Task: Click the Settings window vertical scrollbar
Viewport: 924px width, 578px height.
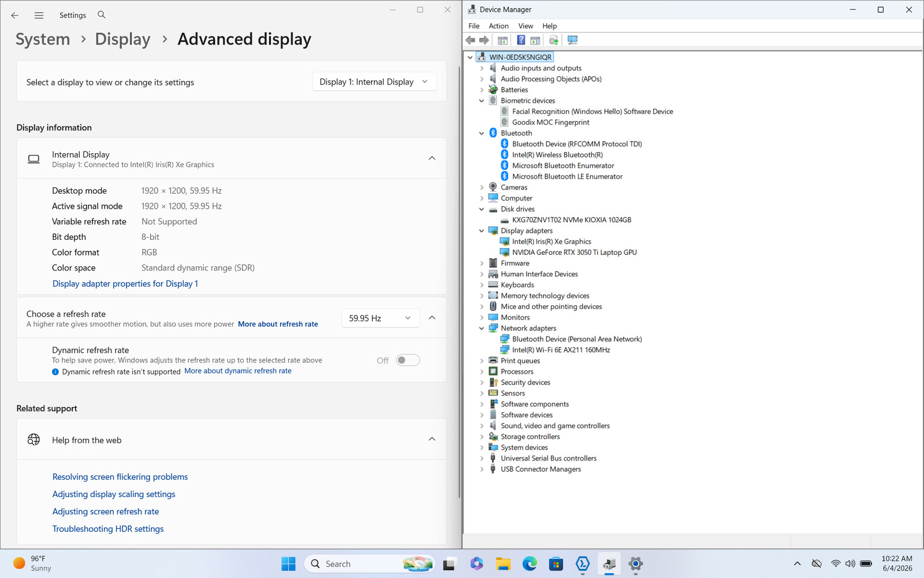Action: pyautogui.click(x=459, y=281)
